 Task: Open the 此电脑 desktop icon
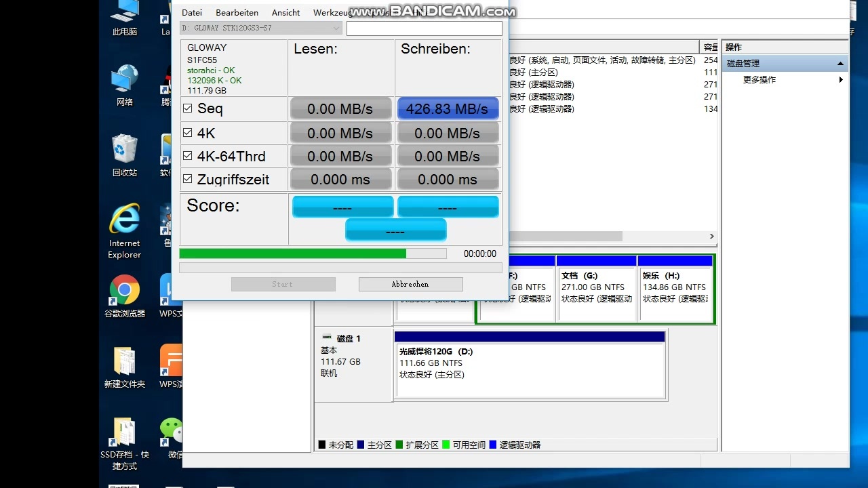(x=125, y=17)
